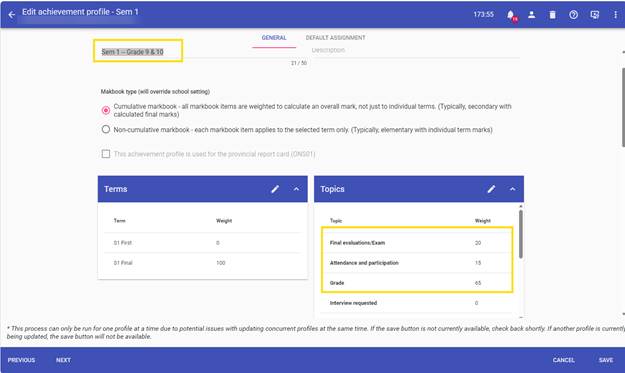This screenshot has width=625, height=373.
Task: Collapse the Terms panel
Action: click(296, 189)
